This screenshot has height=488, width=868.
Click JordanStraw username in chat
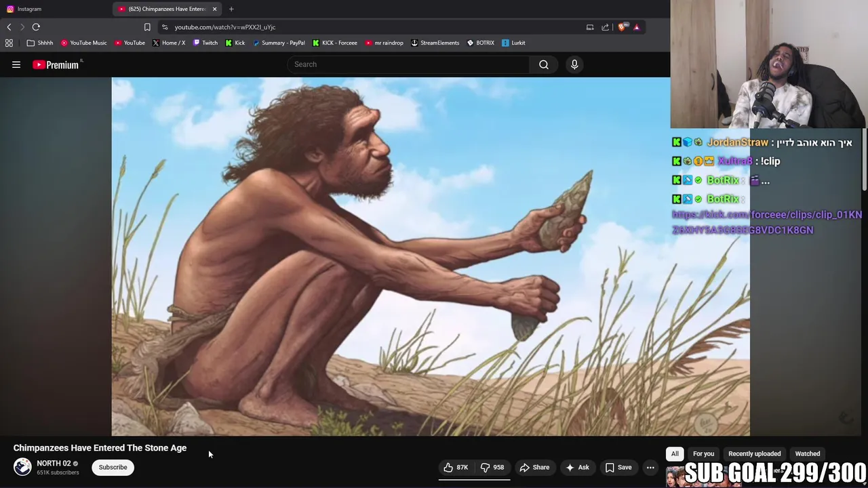pyautogui.click(x=738, y=142)
